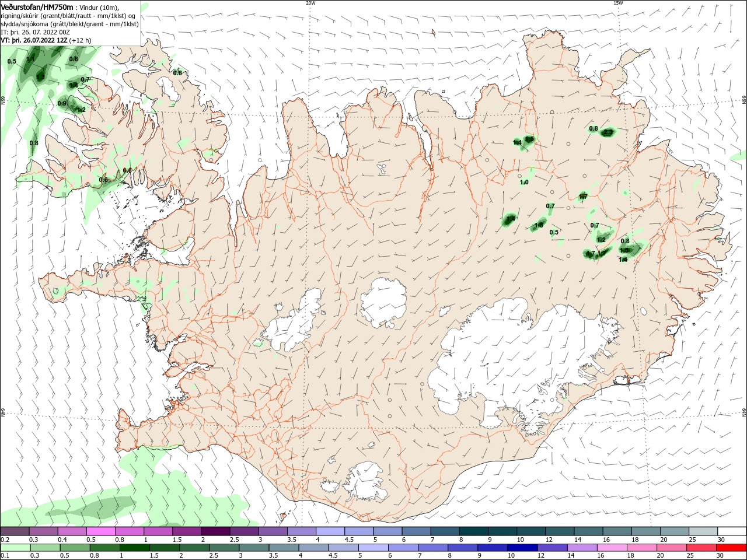Click the 2.3 precipitation value on the map
The image size is (747, 560).
tap(608, 133)
